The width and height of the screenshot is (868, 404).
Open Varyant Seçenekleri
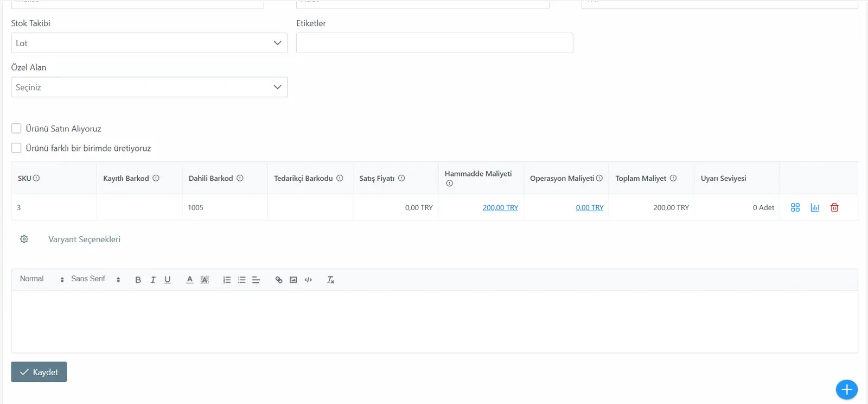click(84, 239)
